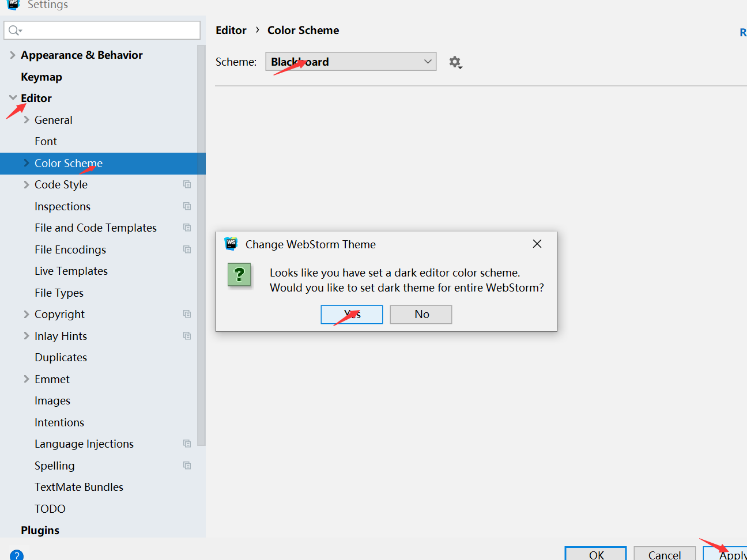Select TODO settings

pos(50,509)
